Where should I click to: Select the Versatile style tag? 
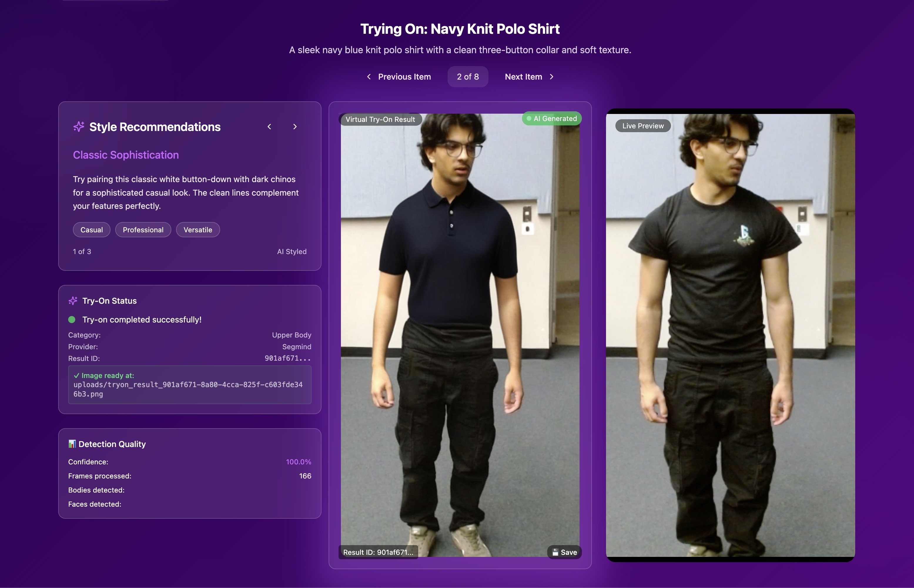pyautogui.click(x=197, y=230)
